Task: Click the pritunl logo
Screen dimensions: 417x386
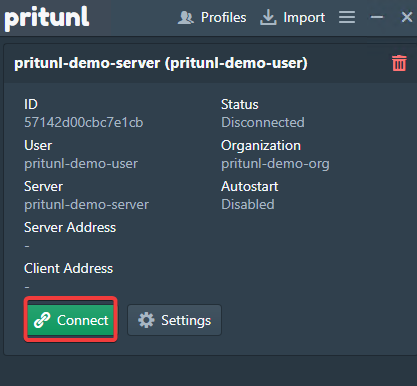Action: (47, 18)
